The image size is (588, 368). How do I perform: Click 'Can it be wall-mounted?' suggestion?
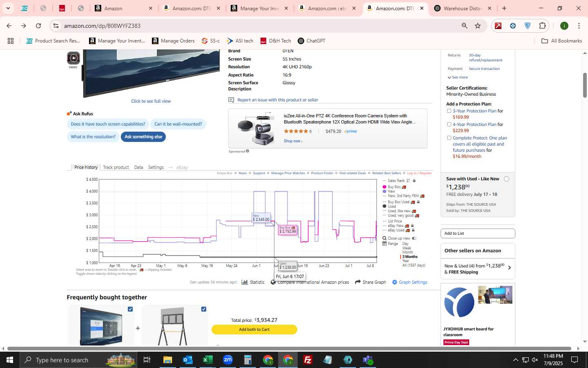pyautogui.click(x=178, y=124)
